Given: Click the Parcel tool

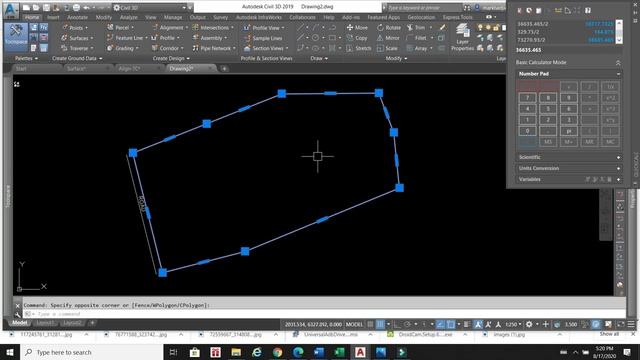Looking at the screenshot, I should point(120,27).
